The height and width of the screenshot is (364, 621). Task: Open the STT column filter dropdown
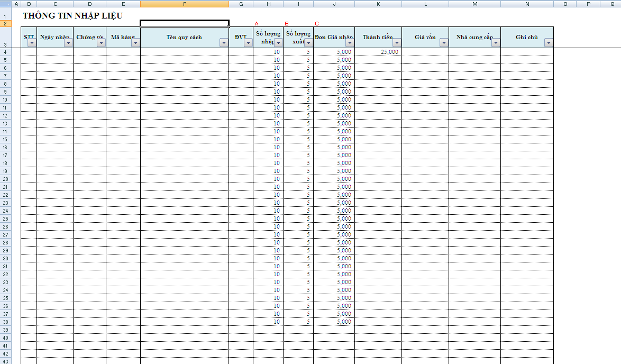click(x=31, y=43)
